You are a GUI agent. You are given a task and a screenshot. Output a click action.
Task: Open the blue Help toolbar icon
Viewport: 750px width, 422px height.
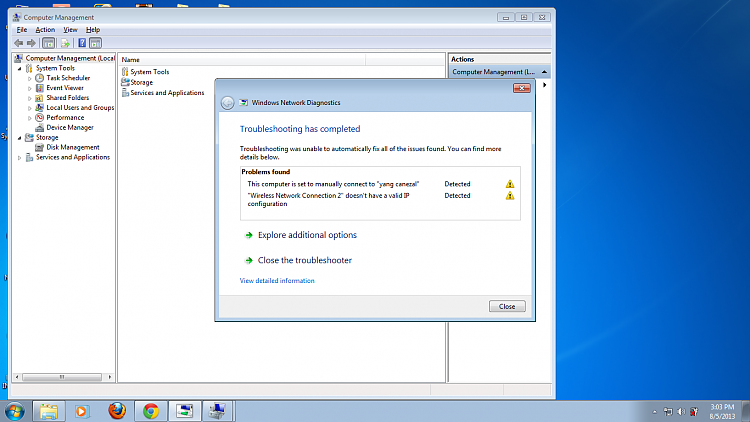82,43
